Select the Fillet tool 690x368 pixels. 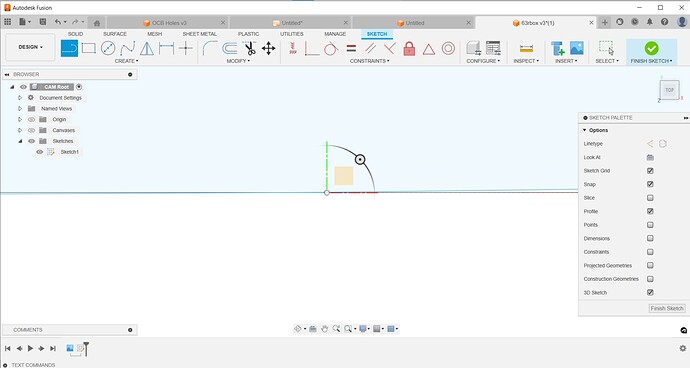coord(210,48)
